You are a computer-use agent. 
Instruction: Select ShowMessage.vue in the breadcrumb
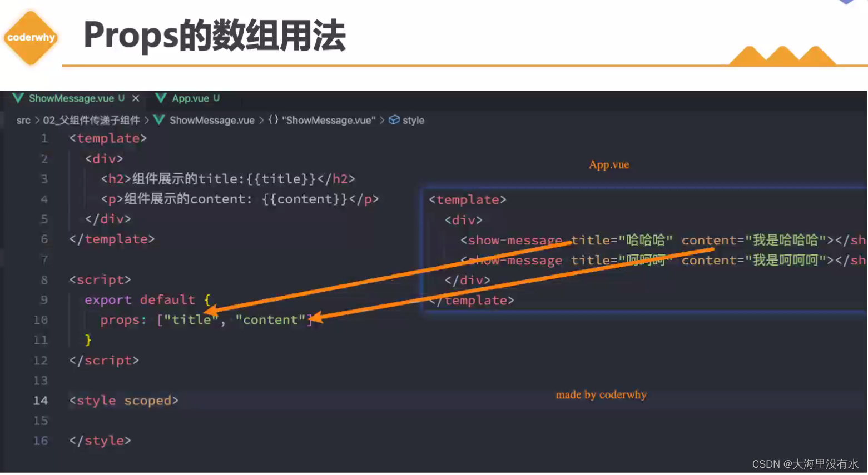coord(212,120)
